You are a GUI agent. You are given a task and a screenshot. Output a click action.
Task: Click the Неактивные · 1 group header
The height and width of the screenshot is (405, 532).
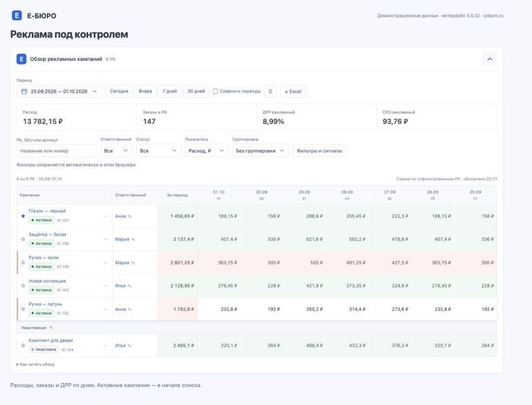tap(257, 327)
